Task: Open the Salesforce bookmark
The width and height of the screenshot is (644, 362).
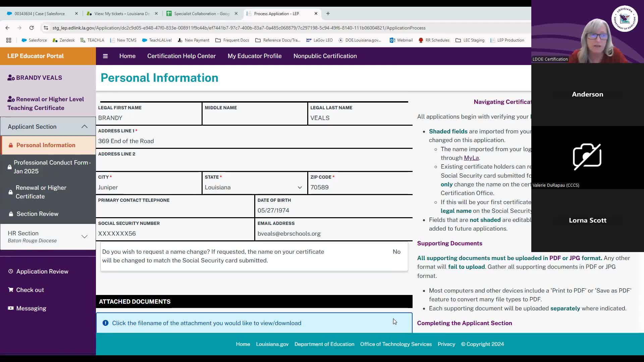Action: pos(34,40)
